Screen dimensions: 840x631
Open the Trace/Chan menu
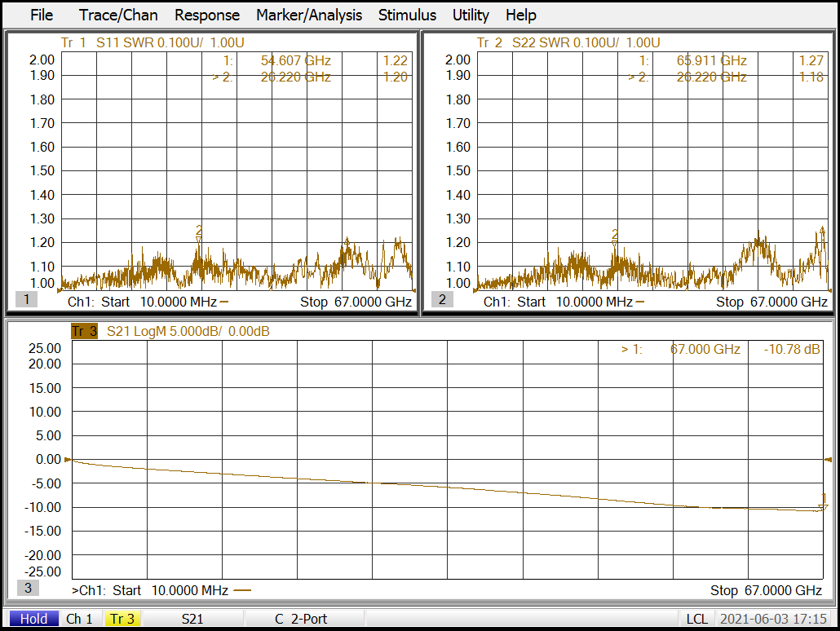118,15
